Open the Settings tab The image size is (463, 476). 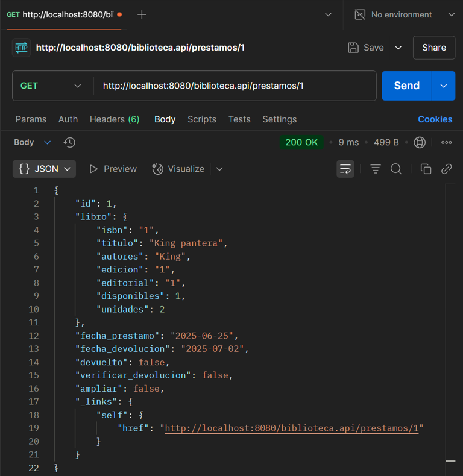[x=280, y=119]
